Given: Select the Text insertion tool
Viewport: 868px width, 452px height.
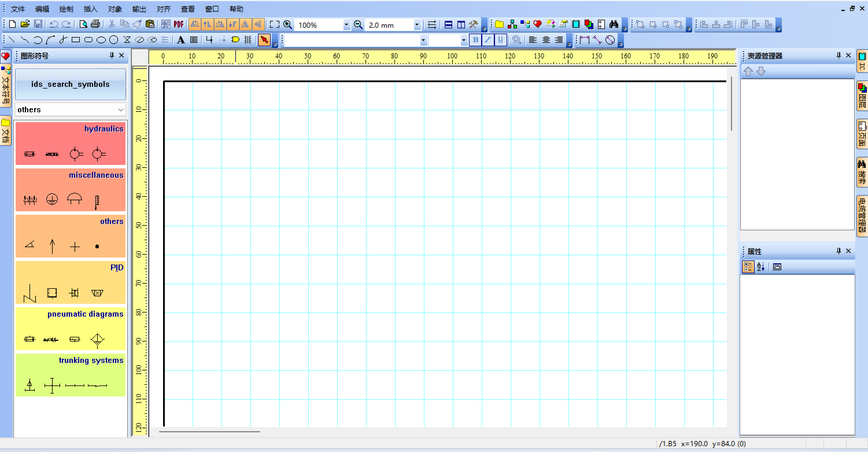Looking at the screenshot, I should pos(181,40).
